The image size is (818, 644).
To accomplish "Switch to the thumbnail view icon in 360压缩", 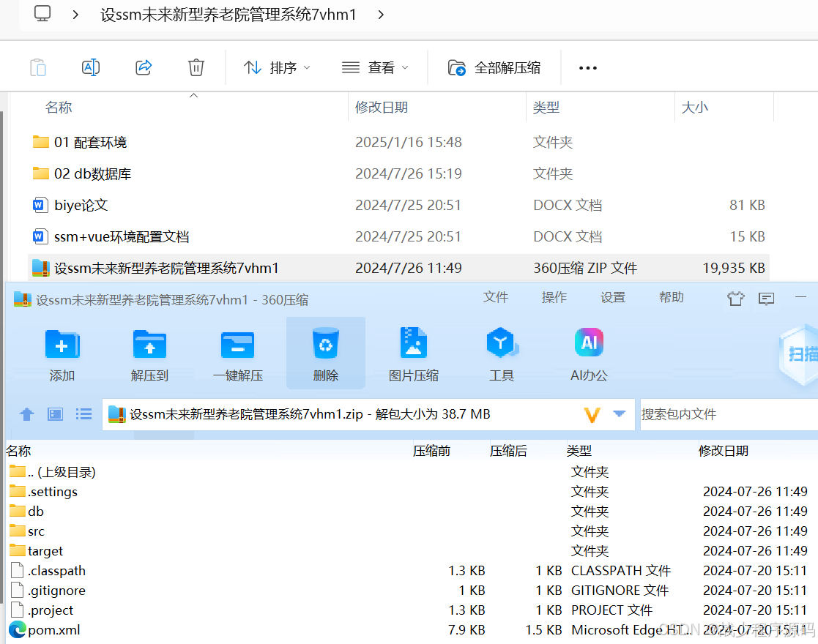I will click(x=56, y=414).
